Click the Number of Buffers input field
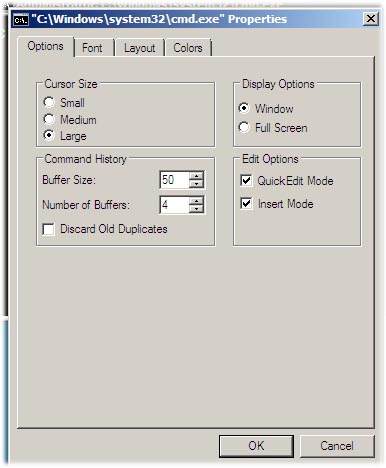386x468 pixels. (x=175, y=205)
